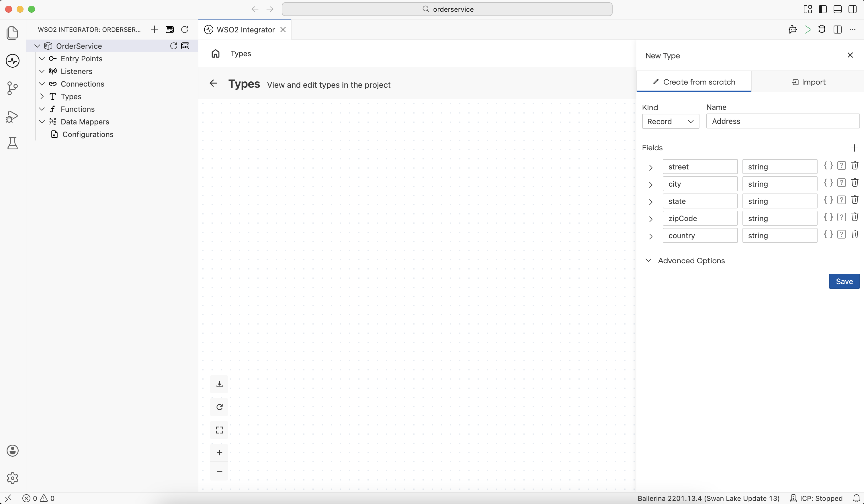This screenshot has width=864, height=504.
Task: Edit the country field type input
Action: [780, 236]
